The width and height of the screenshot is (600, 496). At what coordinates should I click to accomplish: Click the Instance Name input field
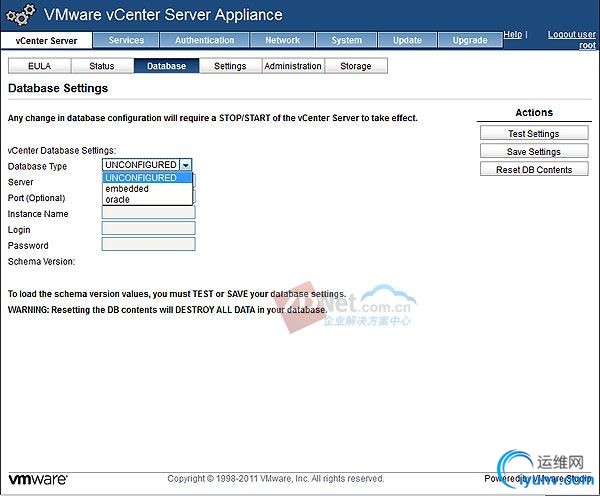pos(148,212)
